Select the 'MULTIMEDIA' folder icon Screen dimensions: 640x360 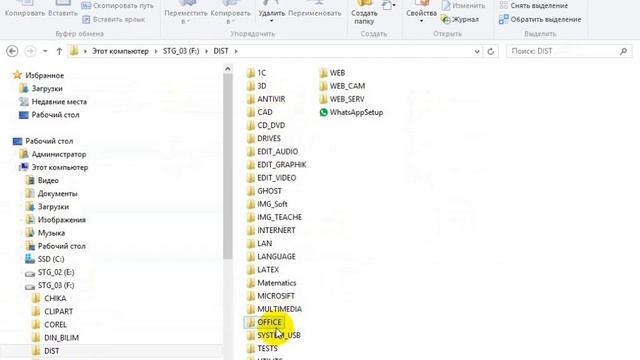[x=251, y=309]
